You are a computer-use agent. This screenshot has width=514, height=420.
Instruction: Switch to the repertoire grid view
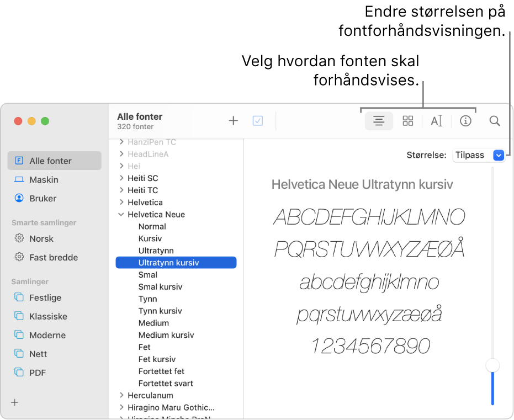click(x=408, y=120)
